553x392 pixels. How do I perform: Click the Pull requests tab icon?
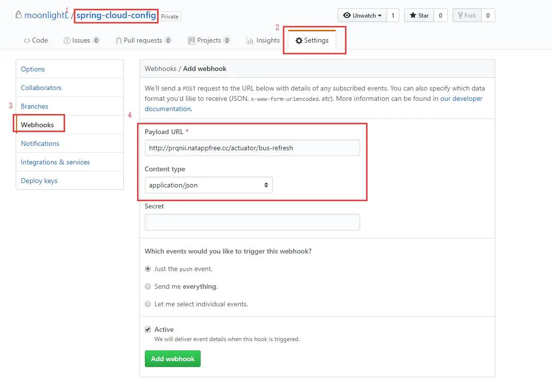(118, 41)
